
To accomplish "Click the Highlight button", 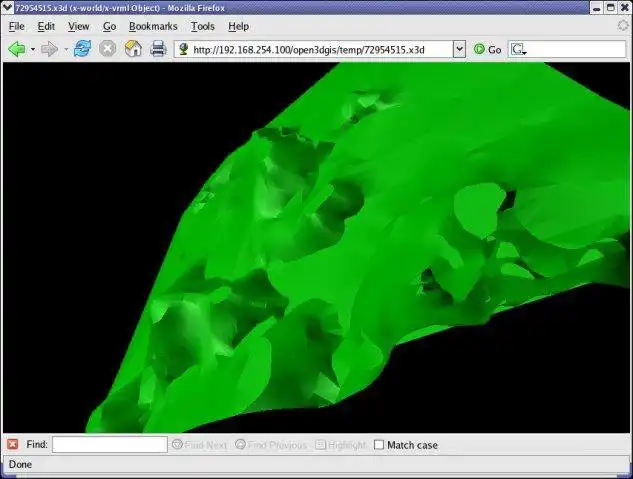I will point(340,445).
